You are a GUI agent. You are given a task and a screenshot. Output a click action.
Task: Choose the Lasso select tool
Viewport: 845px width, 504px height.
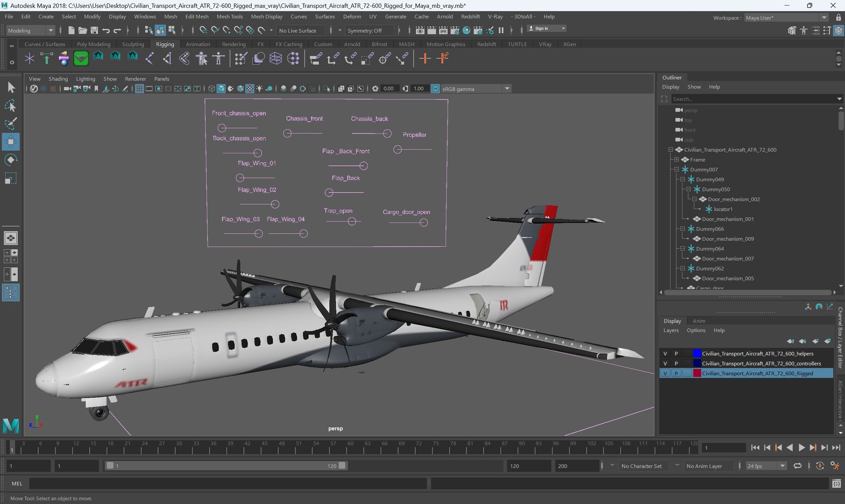click(10, 106)
